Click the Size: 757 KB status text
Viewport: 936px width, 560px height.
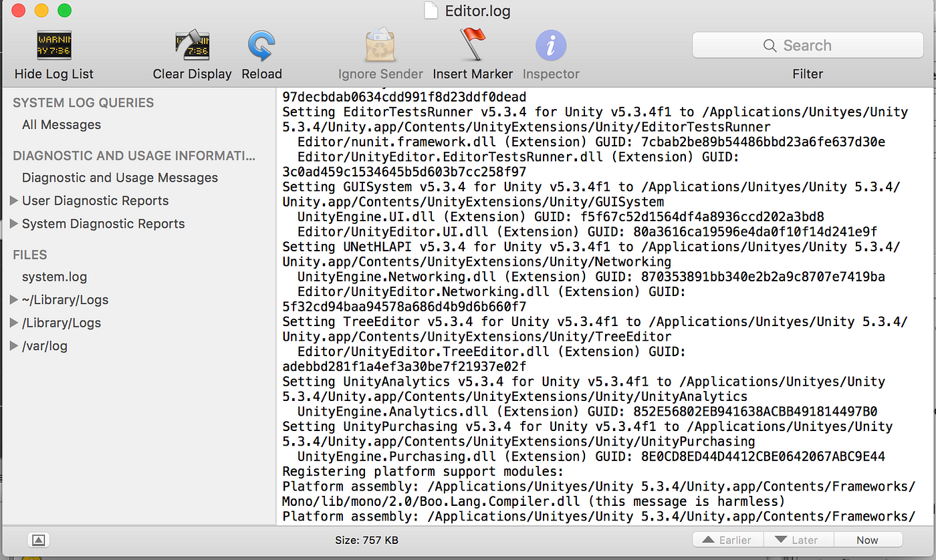(x=366, y=540)
